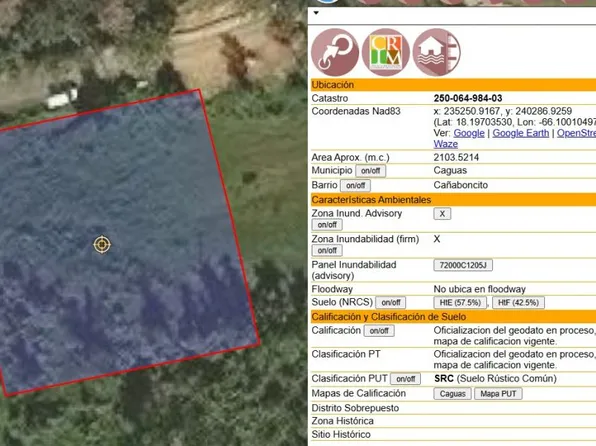Click the Coordenadas Nad83 label
Screen dimensions: 596x446
[356, 111]
